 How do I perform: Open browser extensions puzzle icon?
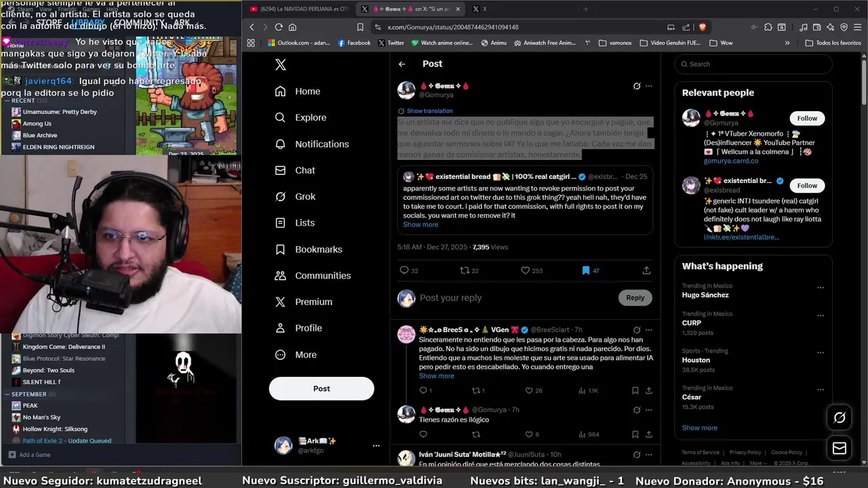(x=768, y=27)
